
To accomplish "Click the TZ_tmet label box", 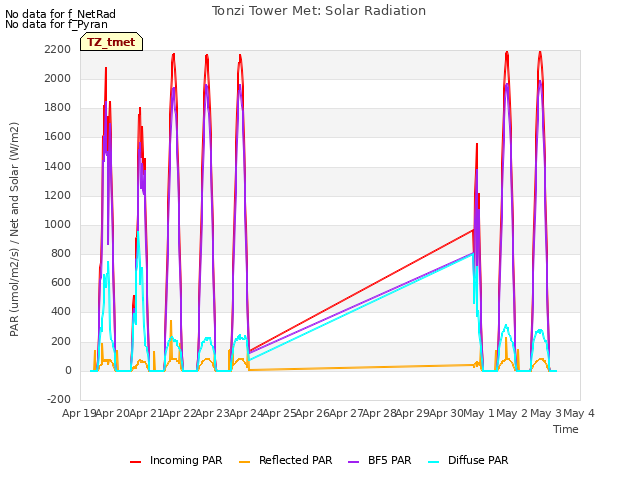I will click(x=111, y=42).
